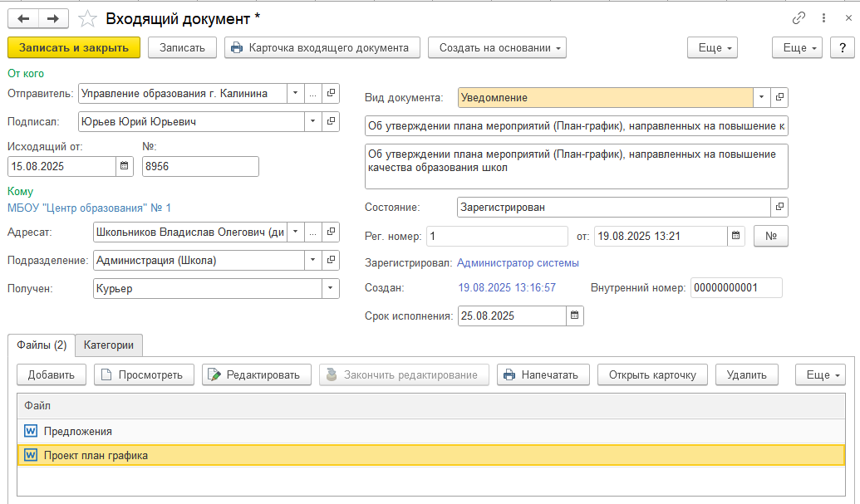Open calendar for registration date field

pyautogui.click(x=735, y=236)
